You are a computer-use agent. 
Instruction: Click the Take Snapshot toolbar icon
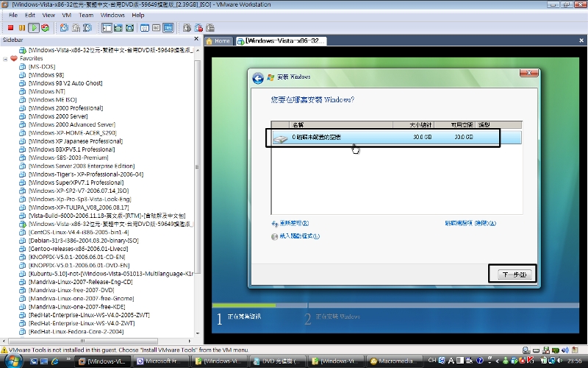click(64, 28)
